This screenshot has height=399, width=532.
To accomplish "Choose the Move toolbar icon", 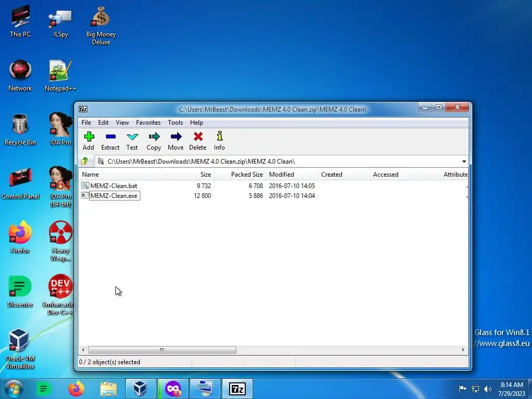I will [176, 141].
